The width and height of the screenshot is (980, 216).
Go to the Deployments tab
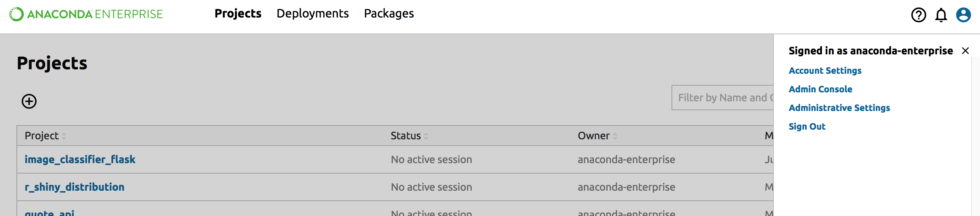coord(312,14)
